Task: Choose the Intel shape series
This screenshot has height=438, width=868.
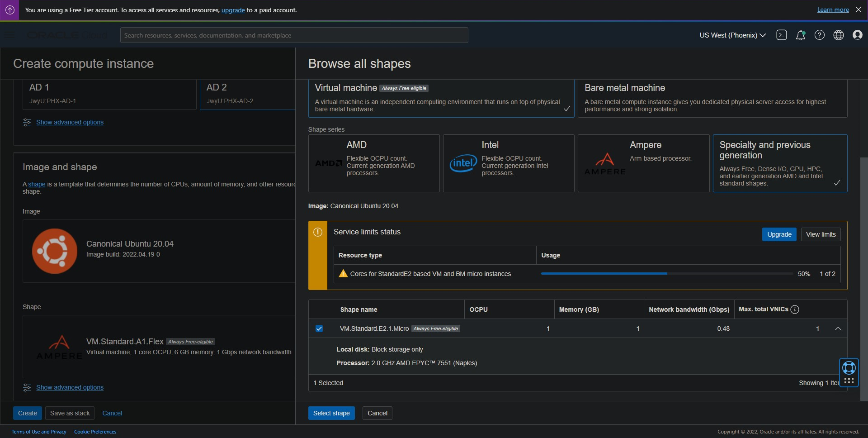Action: pyautogui.click(x=509, y=163)
